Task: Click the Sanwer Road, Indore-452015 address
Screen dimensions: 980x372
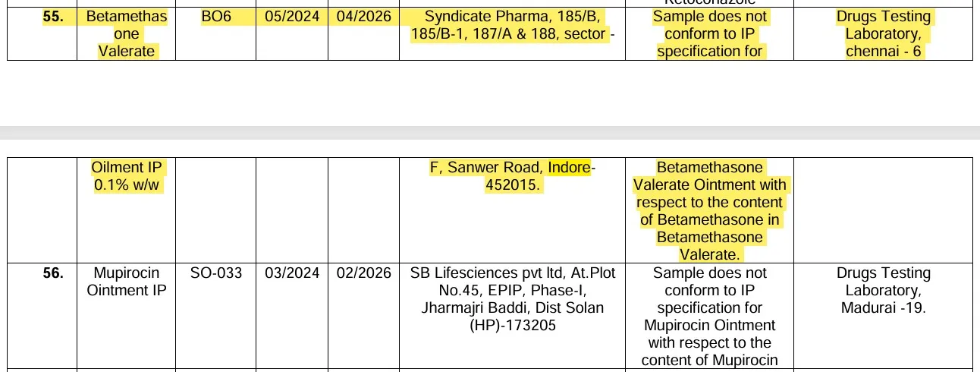Action: [512, 176]
